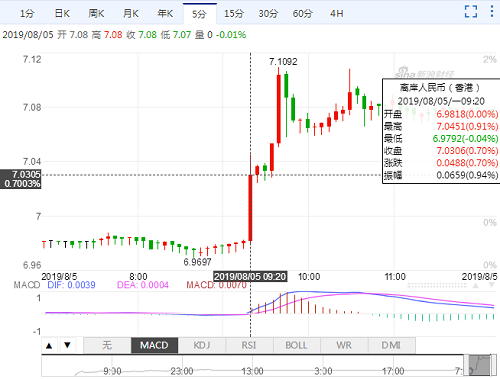Select the 4H timeframe tab
The height and width of the screenshot is (379, 500).
coord(337,14)
